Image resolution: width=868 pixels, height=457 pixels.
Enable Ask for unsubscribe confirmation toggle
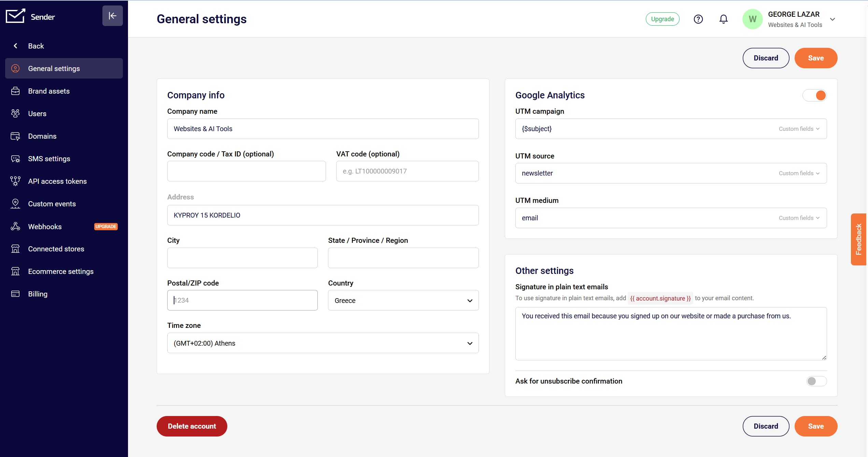816,381
